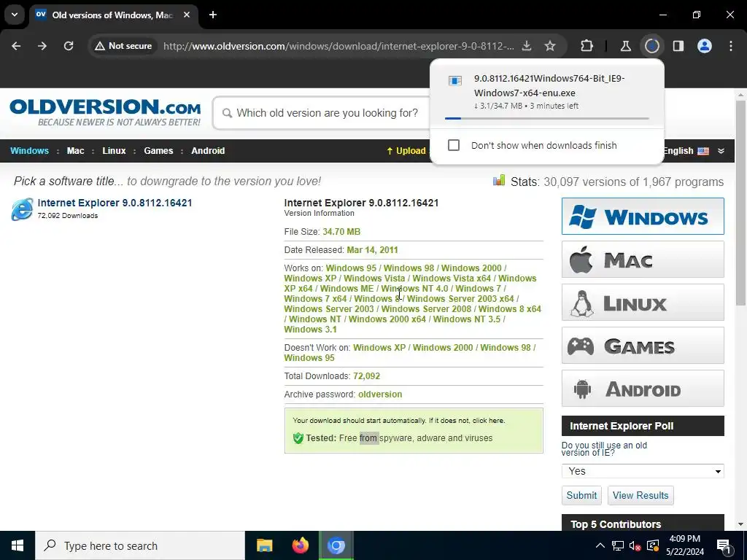This screenshot has height=560, width=747.
Task: Open the Extensions puzzle icon
Action: (x=587, y=46)
